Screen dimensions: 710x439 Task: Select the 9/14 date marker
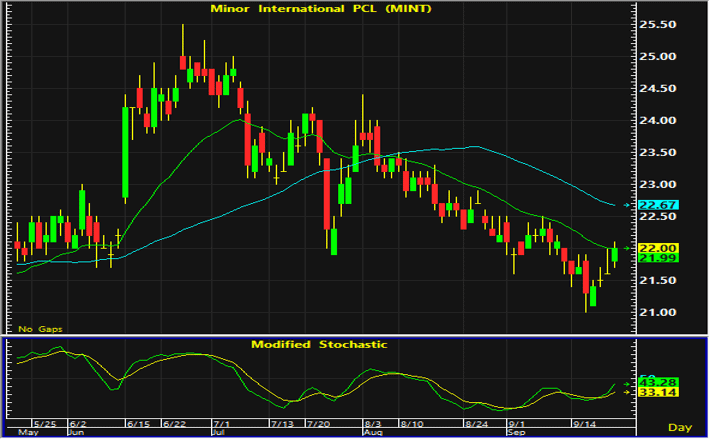click(x=585, y=424)
